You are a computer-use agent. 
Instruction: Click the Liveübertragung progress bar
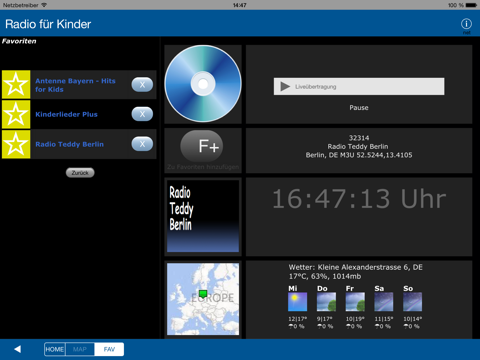point(359,87)
